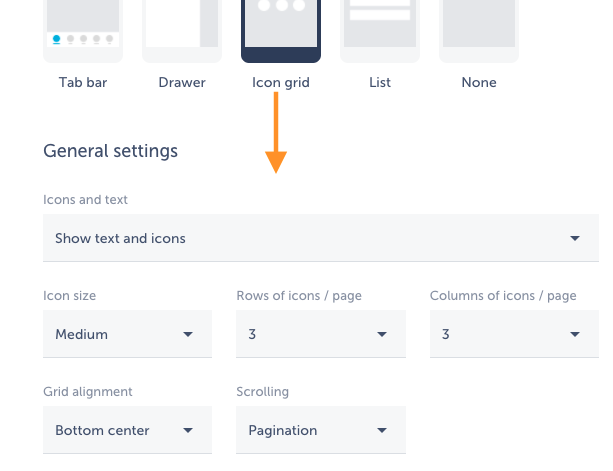The height and width of the screenshot is (471, 613).
Task: Open the Grid alignment dropdown
Action: pyautogui.click(x=127, y=430)
